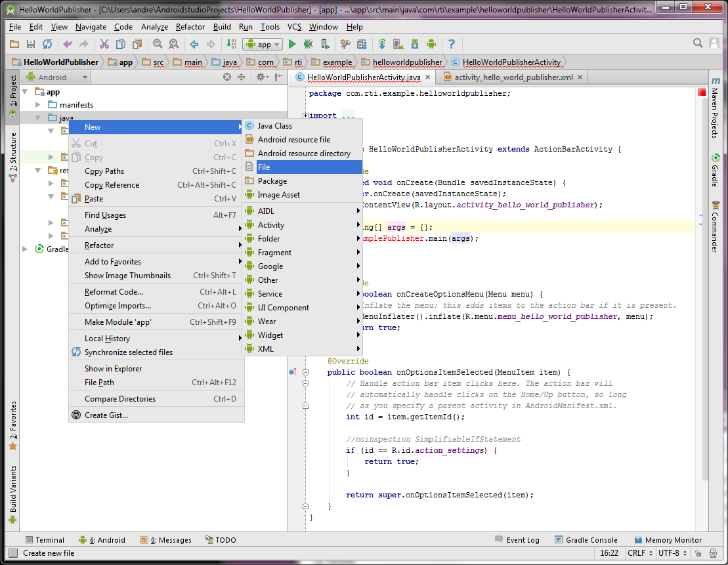Open Android Device Monitor icon

pos(431,44)
